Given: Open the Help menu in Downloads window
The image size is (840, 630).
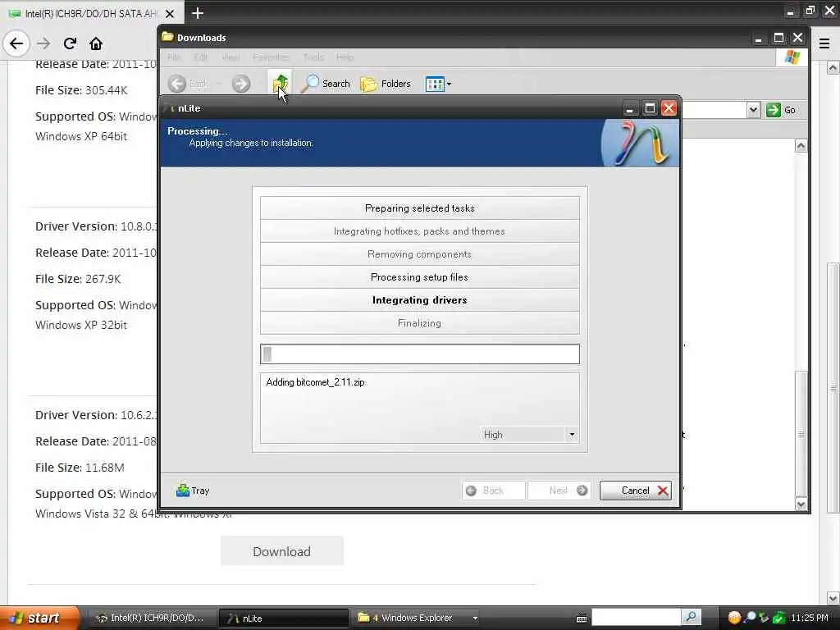Looking at the screenshot, I should tap(345, 57).
